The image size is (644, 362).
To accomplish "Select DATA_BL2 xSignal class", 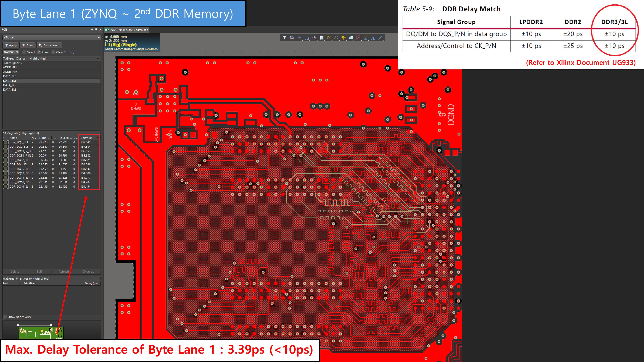I will 52,85.
